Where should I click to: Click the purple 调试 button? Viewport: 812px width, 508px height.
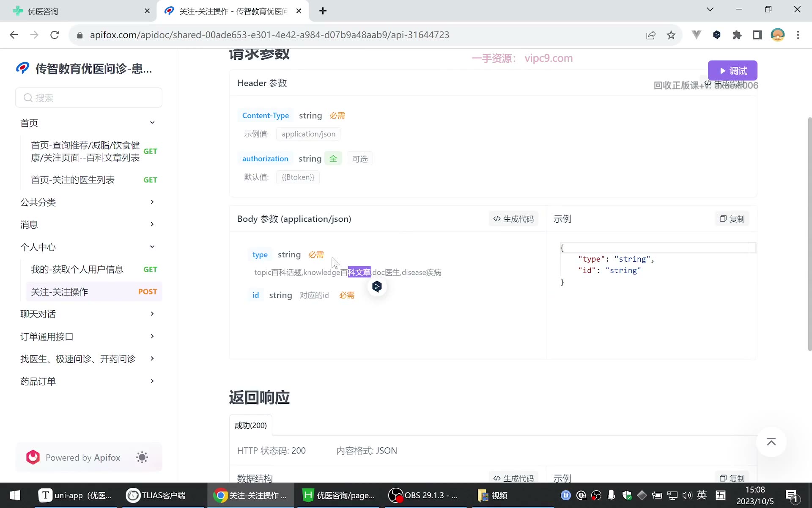point(732,71)
